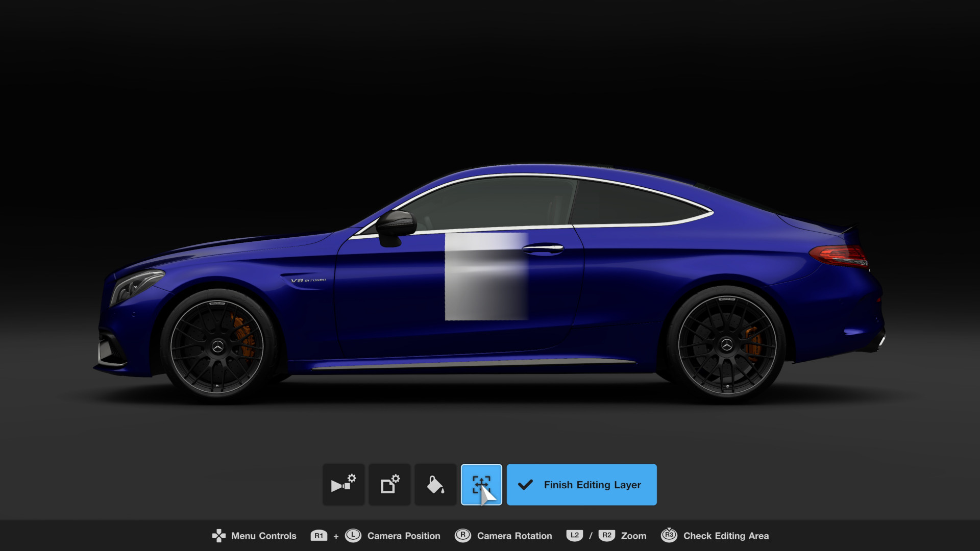Click the left stick Camera Position icon
The image size is (980, 551).
coord(353,536)
